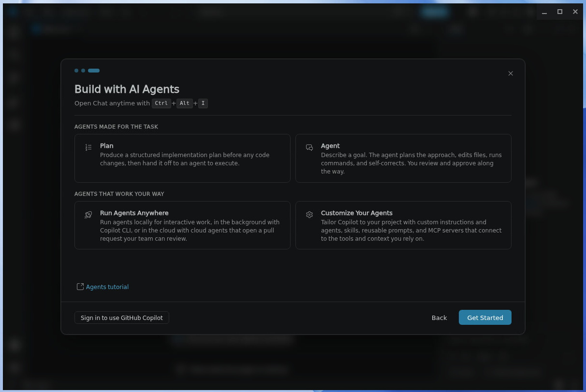The height and width of the screenshot is (392, 586).
Task: Click the Get Started button
Action: (x=485, y=318)
